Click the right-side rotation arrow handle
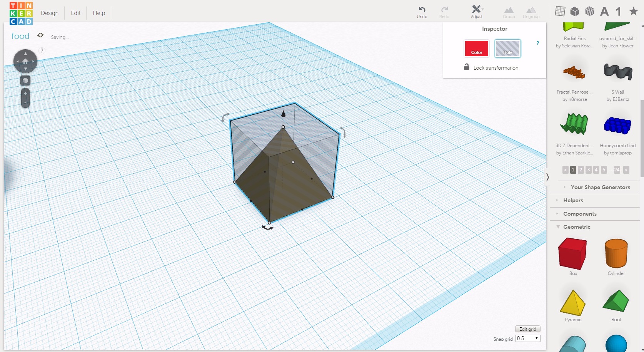The image size is (644, 352). tap(343, 132)
